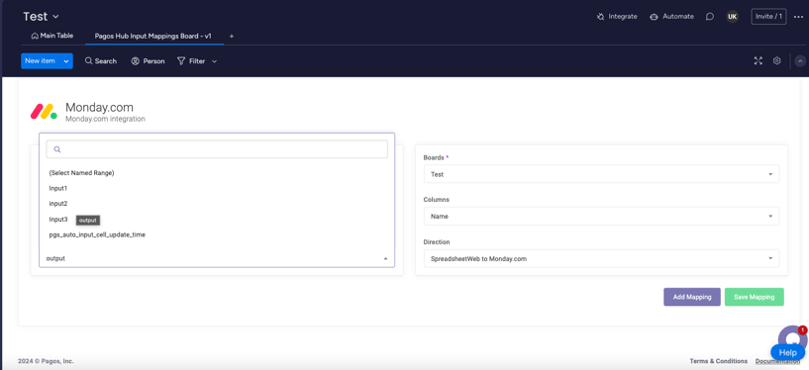The image size is (809, 370).
Task: Open the Filter option
Action: [191, 61]
